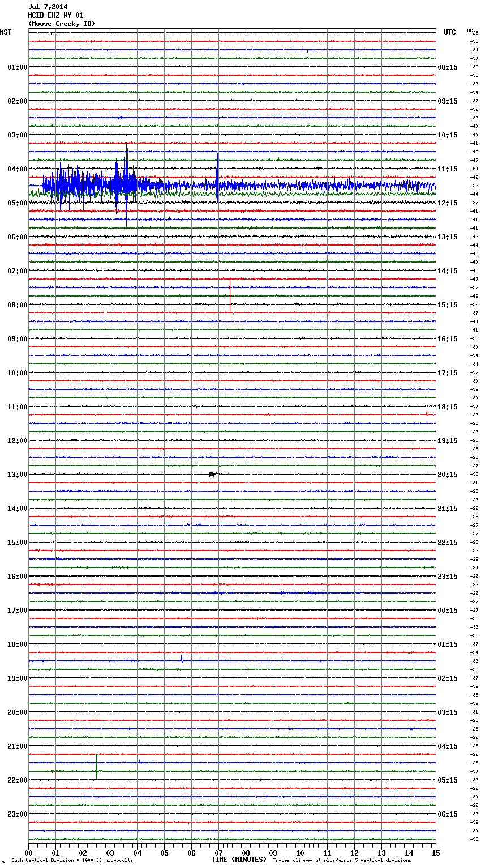
Task: Click the 09:15 UTC time label
Action: click(x=448, y=101)
